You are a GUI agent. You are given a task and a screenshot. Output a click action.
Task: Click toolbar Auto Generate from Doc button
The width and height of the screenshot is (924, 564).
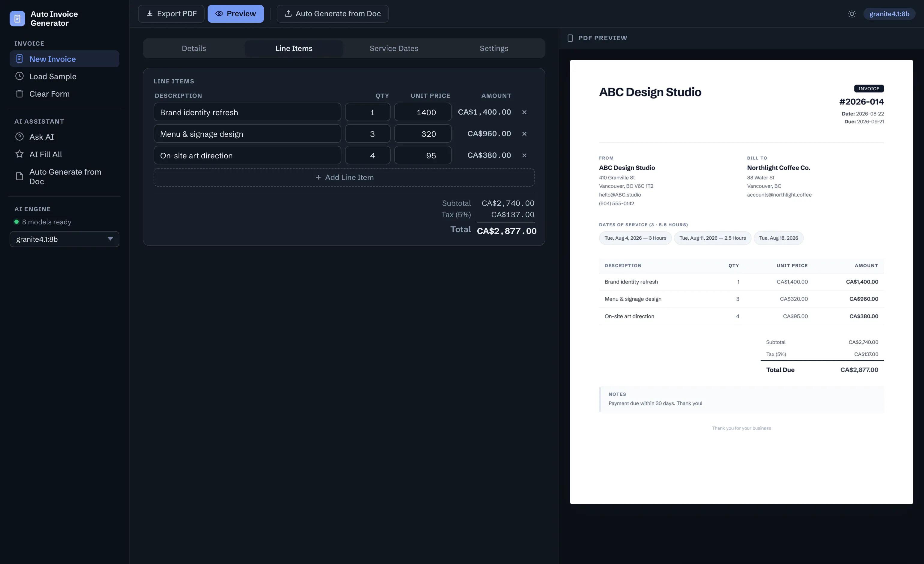[x=333, y=13]
